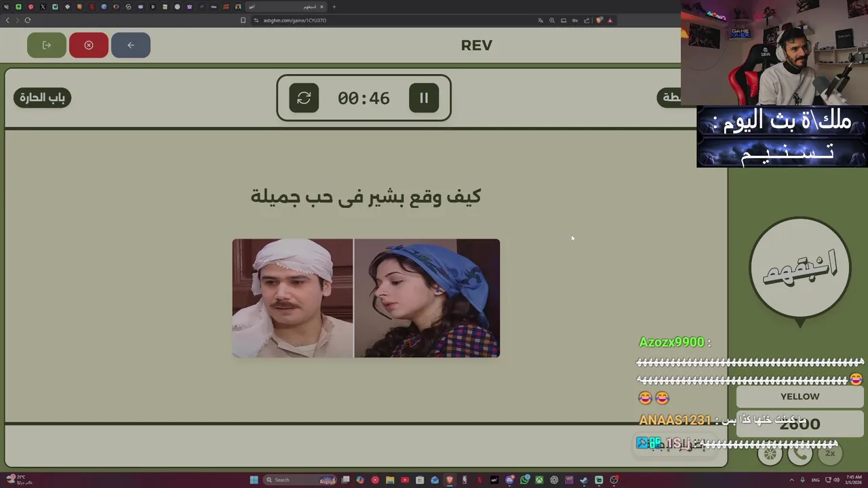Use the phone call lifeline
Screen dimensions: 868x488
(x=800, y=454)
